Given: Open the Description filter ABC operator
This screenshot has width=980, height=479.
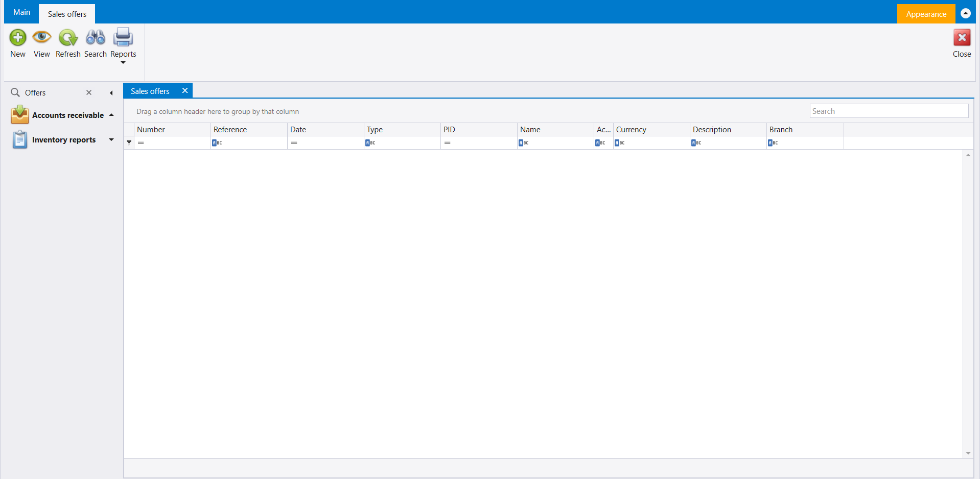Looking at the screenshot, I should 696,143.
